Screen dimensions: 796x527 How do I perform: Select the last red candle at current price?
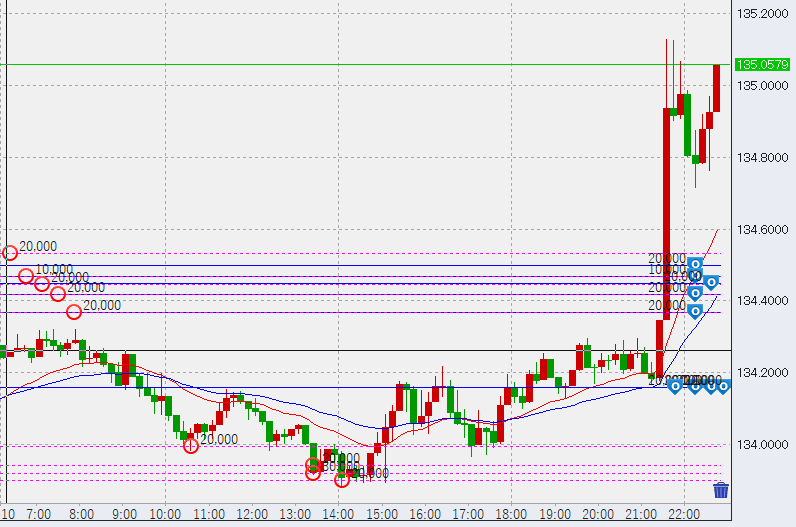(717, 88)
